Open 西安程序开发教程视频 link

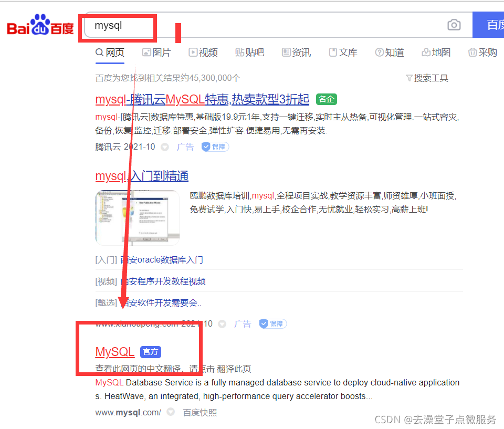pos(163,281)
